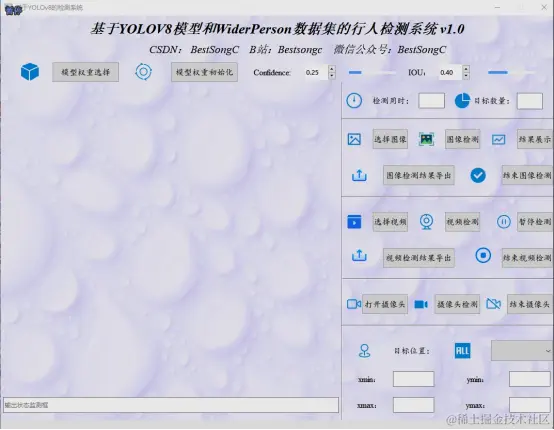Image resolution: width=554 pixels, height=430 pixels.
Task: Click the chart icon beside 结果展示
Action: 499,140
